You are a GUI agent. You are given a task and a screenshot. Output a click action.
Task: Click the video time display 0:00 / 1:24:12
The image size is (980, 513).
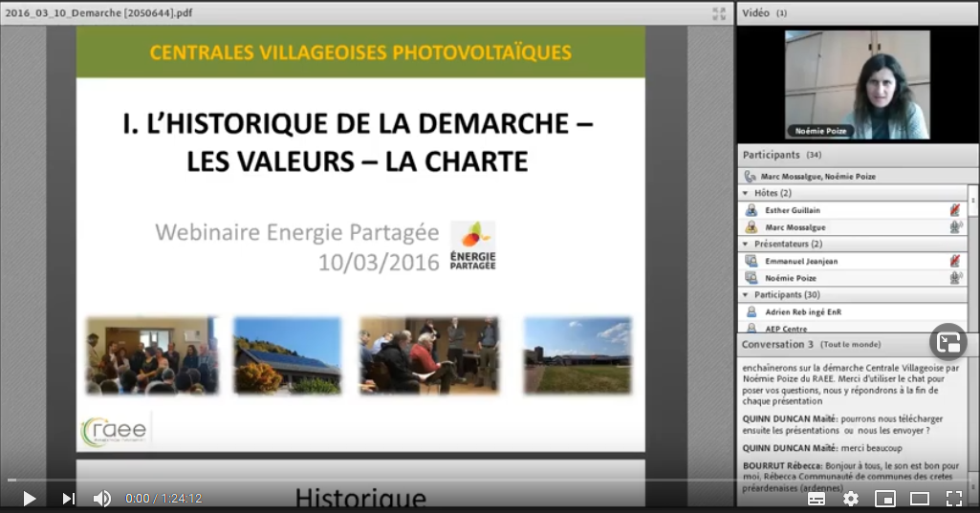coord(163,499)
